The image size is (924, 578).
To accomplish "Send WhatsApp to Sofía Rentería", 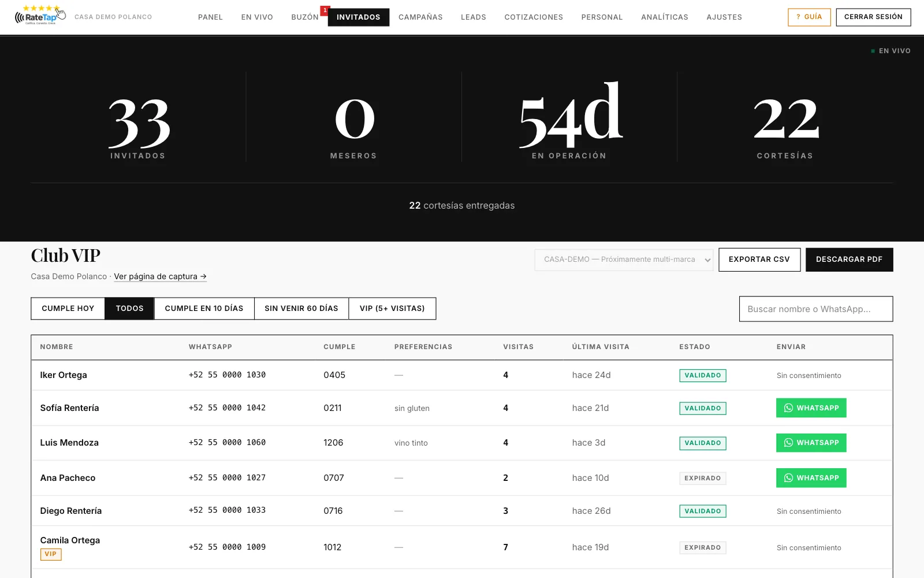I will tap(811, 408).
